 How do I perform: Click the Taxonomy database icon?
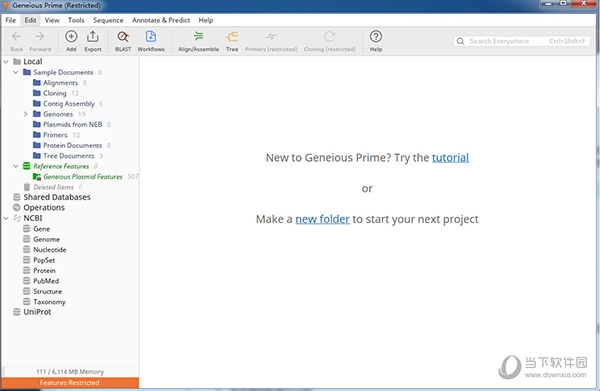point(26,301)
